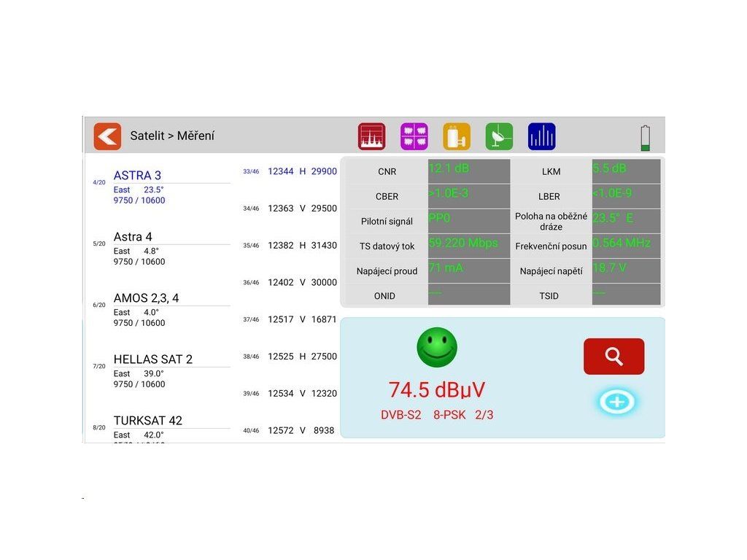The image size is (747, 560).
Task: Click the 74.5 dBµV signal level
Action: pos(437,389)
